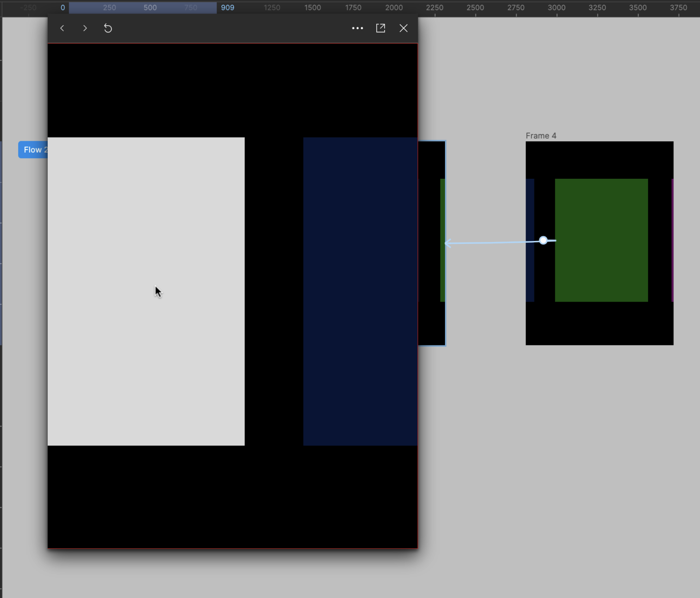Restart the prototype preview
This screenshot has height=598, width=700.
click(x=108, y=28)
